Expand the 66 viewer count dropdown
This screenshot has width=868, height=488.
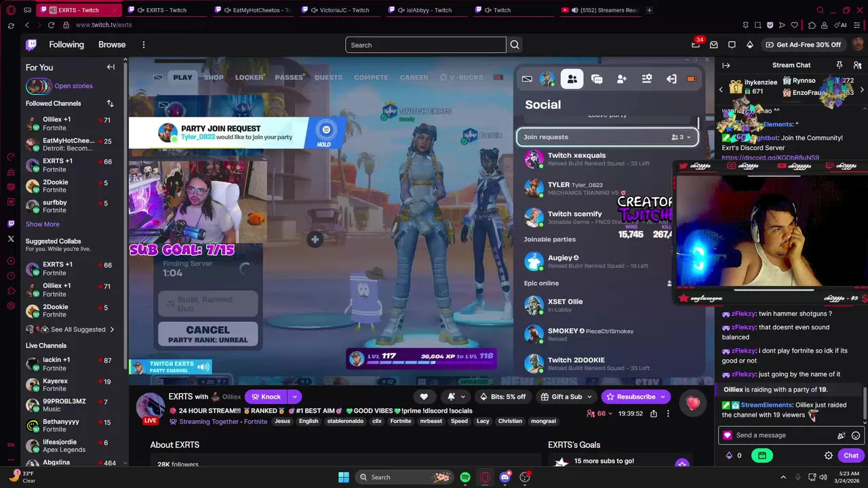[599, 413]
